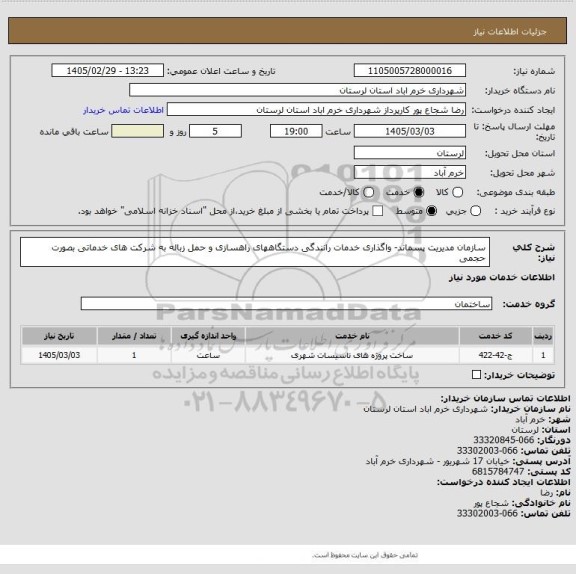Click the گروه خدمت field showing ساختمان

pos(286,304)
